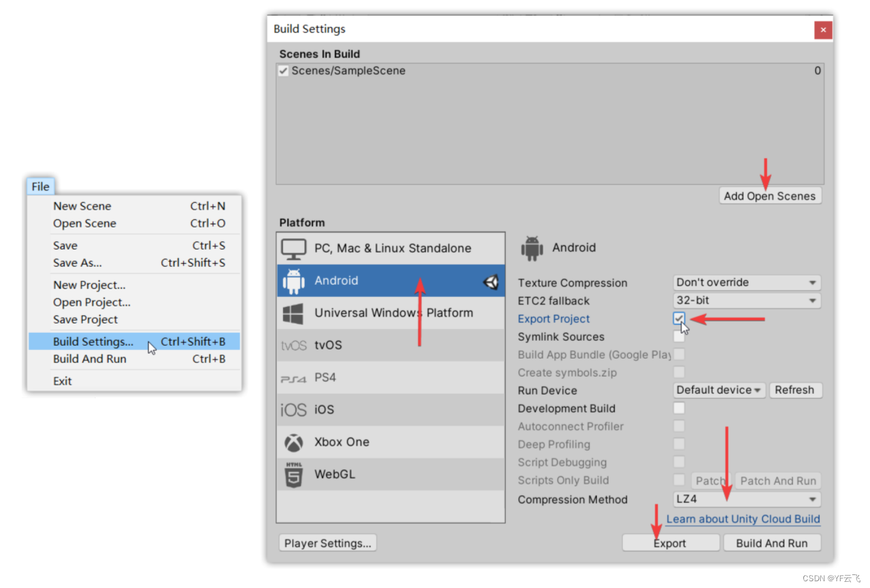Click the iOS platform logo icon
The height and width of the screenshot is (588, 870).
tap(293, 410)
